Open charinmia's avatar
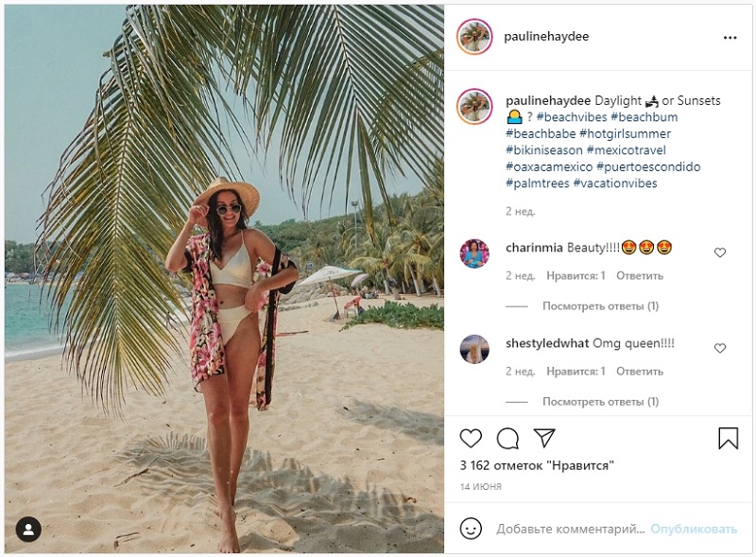The width and height of the screenshot is (756, 557). (x=474, y=253)
